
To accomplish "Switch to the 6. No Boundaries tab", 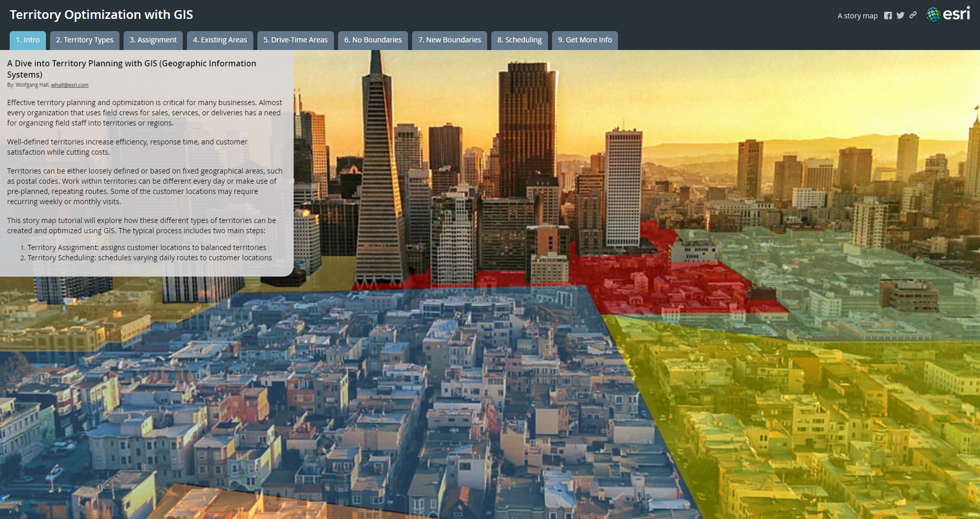I will tap(373, 40).
